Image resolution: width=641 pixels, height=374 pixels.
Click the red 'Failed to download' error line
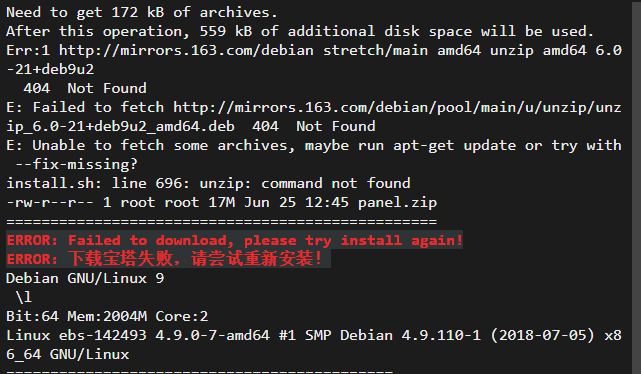pyautogui.click(x=235, y=240)
